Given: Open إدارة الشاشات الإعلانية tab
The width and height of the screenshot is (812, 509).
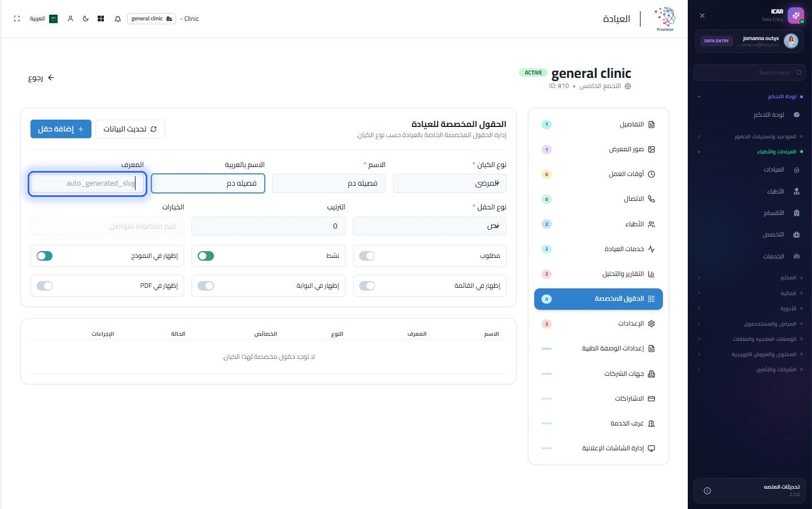Looking at the screenshot, I should [599, 448].
